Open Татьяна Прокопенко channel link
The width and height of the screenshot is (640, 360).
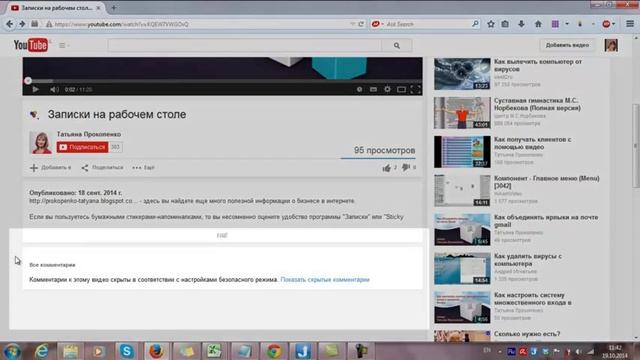(x=89, y=134)
